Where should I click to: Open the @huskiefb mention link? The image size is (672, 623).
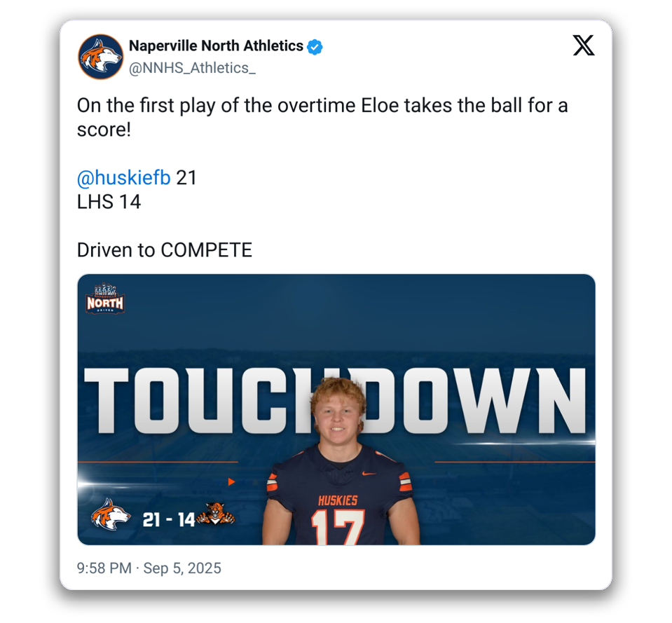[x=123, y=177]
